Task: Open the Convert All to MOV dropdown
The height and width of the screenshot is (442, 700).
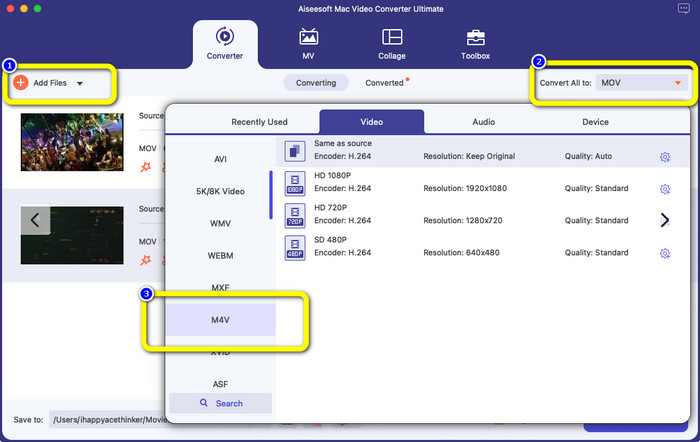Action: click(x=641, y=83)
